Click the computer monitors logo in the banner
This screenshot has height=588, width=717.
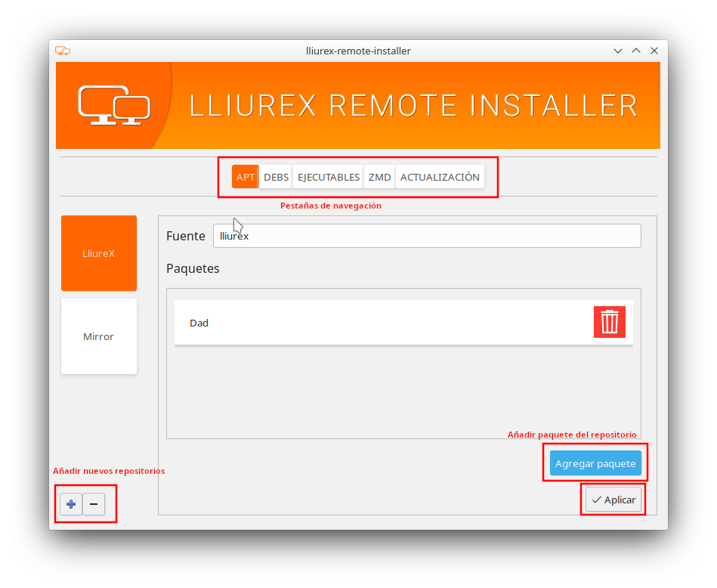[x=114, y=105]
